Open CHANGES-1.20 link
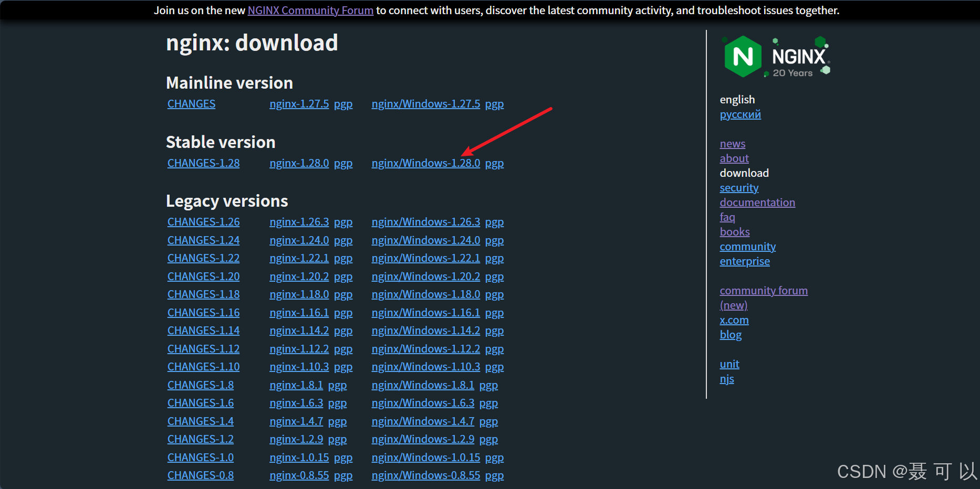 pos(203,277)
